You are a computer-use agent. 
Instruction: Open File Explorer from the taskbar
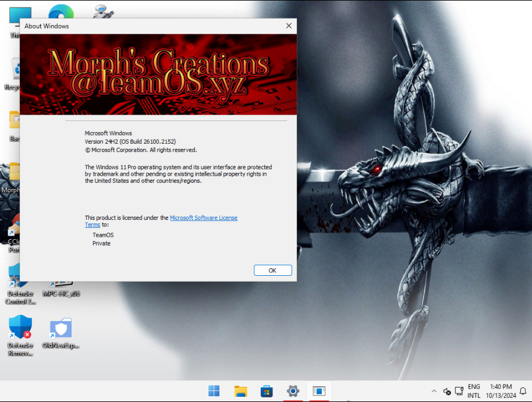click(x=240, y=391)
